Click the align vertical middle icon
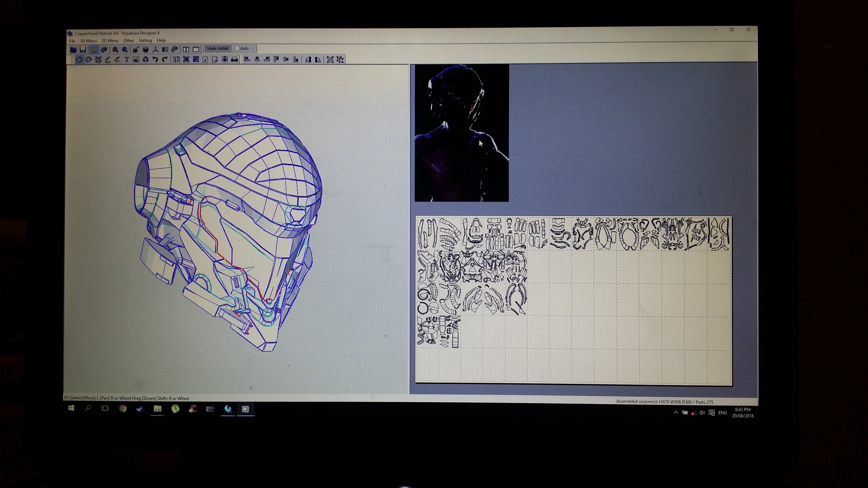 286,60
